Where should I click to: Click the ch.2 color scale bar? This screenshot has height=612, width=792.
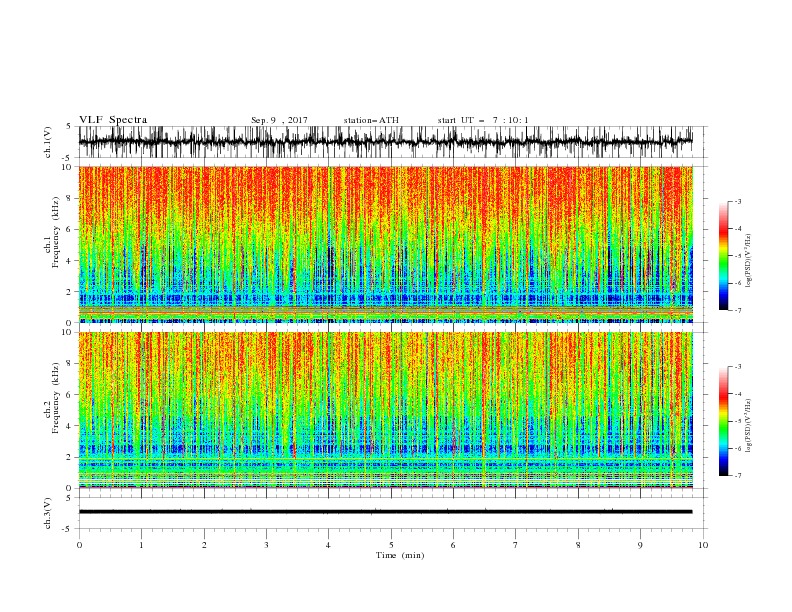tap(723, 421)
